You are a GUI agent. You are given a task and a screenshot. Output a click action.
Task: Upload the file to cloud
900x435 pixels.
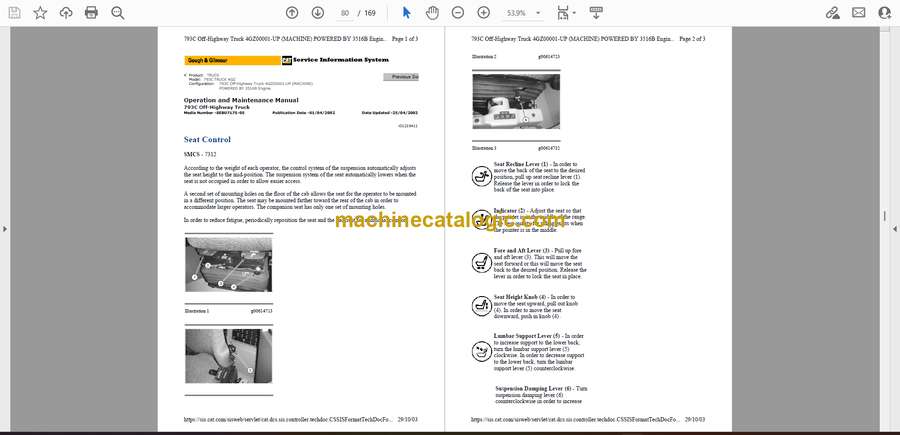pyautogui.click(x=66, y=13)
